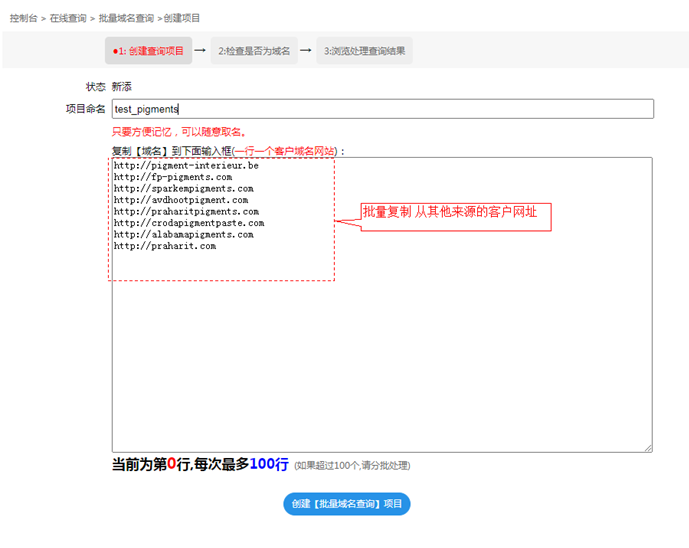Click the 状态 value 新添
Screen dimensions: 689x548
(122, 87)
